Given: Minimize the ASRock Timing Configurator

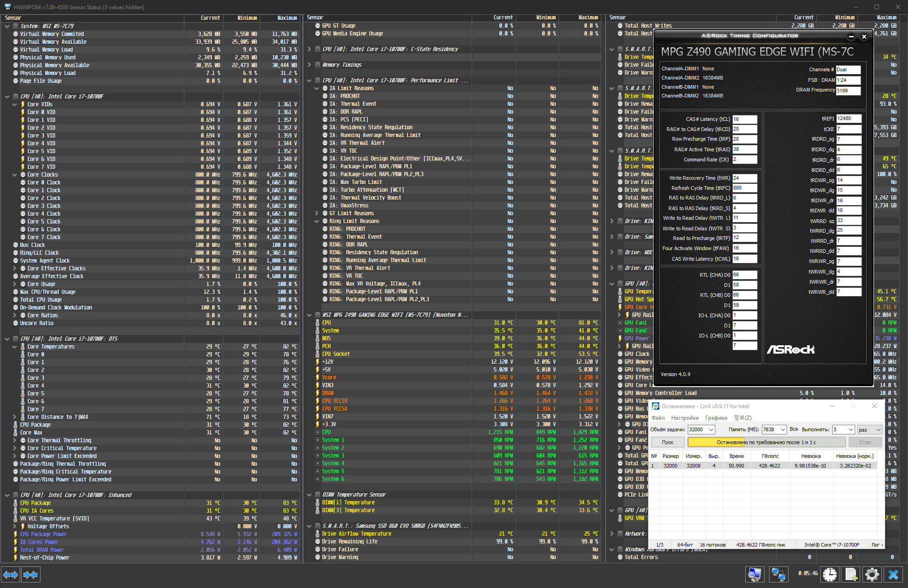Looking at the screenshot, I should 851,37.
